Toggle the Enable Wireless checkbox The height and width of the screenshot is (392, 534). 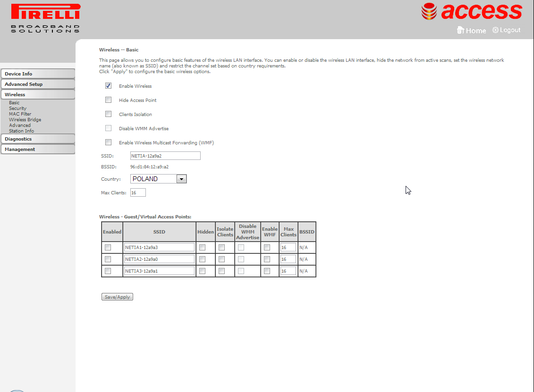pos(108,86)
